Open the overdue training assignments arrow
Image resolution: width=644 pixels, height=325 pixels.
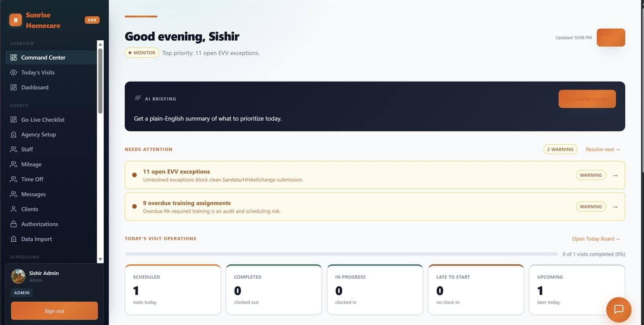coord(615,207)
